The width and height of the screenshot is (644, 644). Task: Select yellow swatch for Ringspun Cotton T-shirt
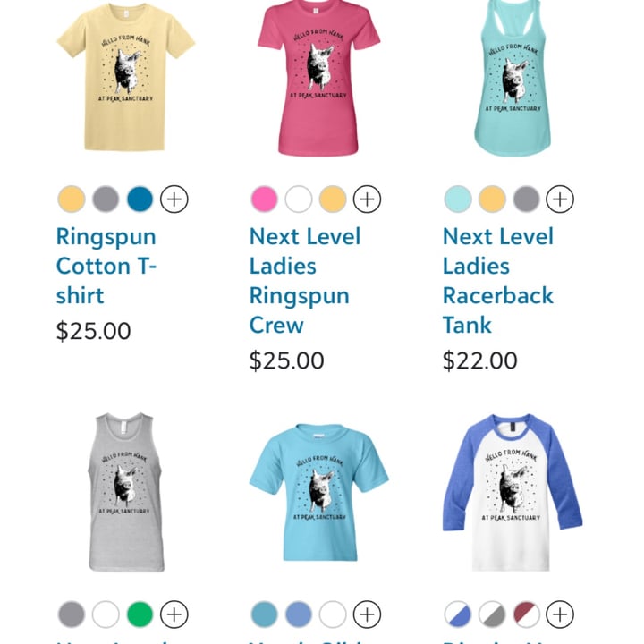click(x=72, y=199)
